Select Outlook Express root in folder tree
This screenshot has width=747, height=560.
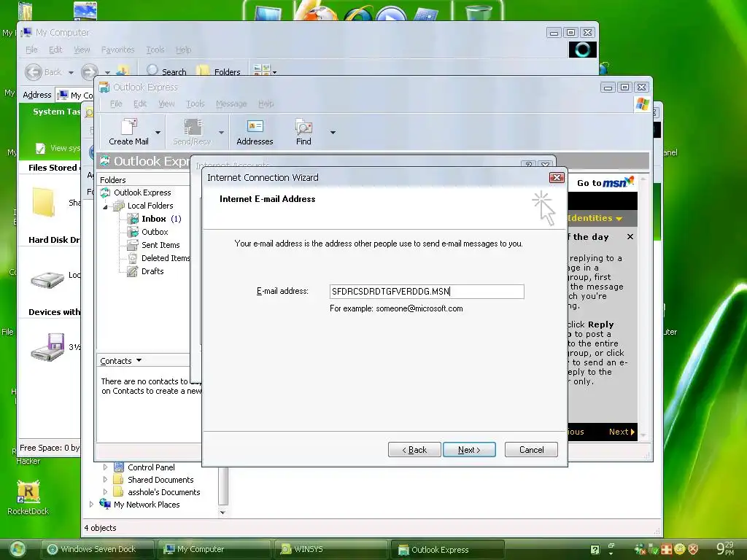coord(142,192)
